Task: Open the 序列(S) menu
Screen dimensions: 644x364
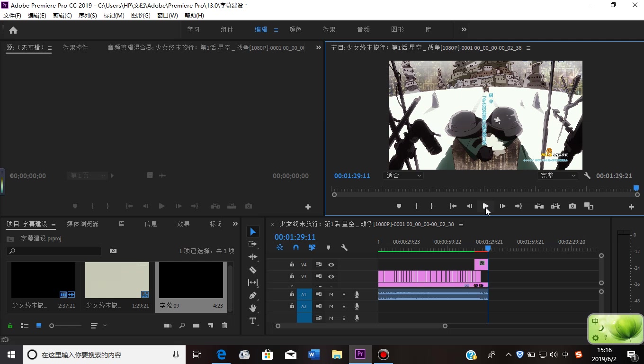Action: coord(88,15)
